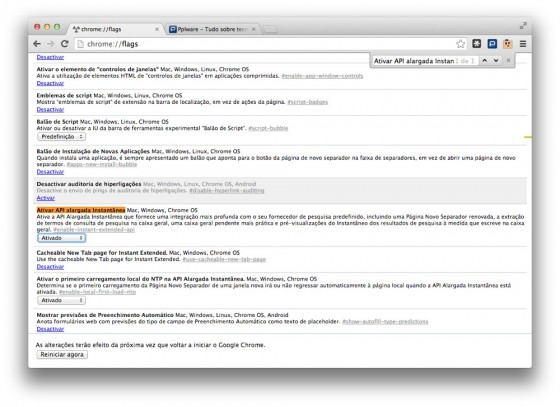Jump to previous find result

[x=485, y=61]
